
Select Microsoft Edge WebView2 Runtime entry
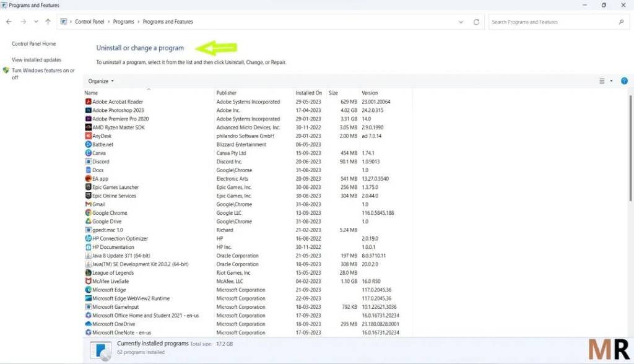point(248,298)
